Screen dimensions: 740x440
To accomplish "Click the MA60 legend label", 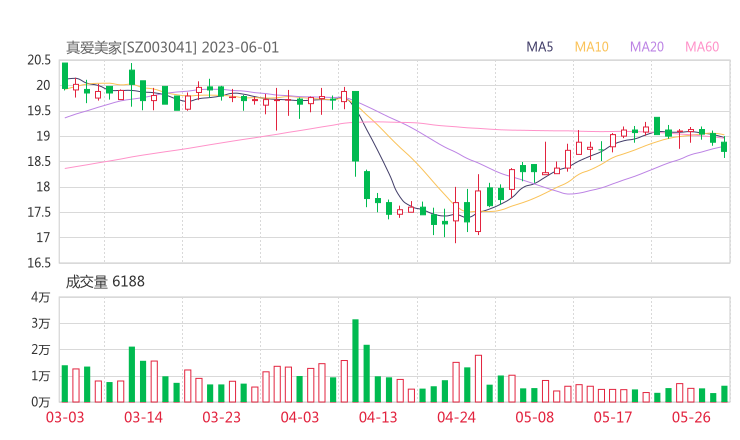I will 702,47.
